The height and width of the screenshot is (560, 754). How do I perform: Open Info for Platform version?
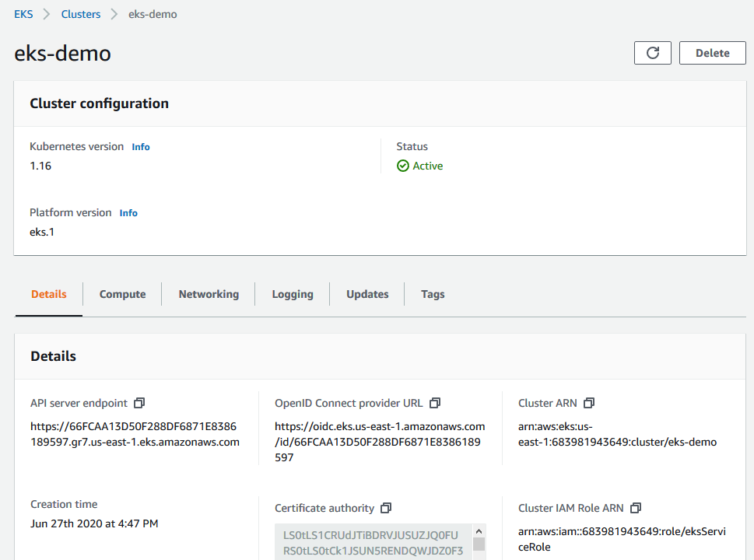click(128, 213)
